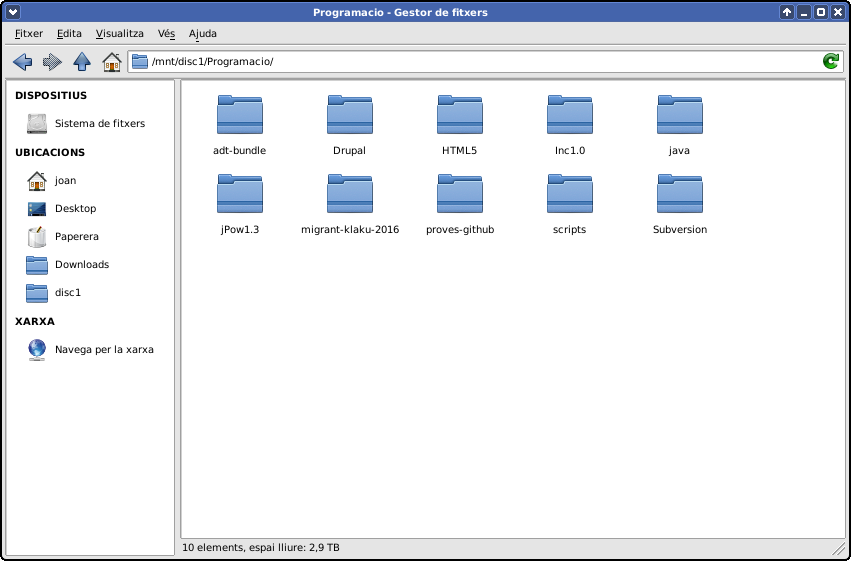Screen dimensions: 851x561
Task: Reload the current folder view
Action: pyautogui.click(x=830, y=62)
